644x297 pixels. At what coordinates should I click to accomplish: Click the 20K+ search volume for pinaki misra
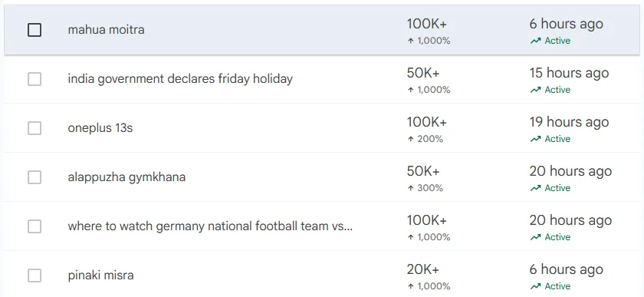click(x=423, y=269)
